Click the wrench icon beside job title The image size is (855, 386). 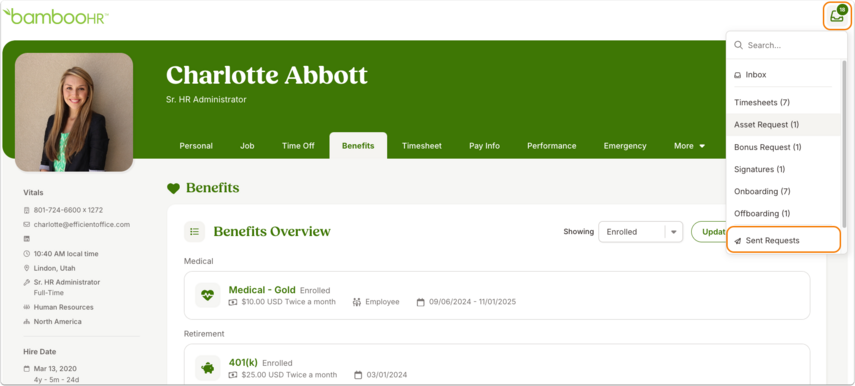26,282
